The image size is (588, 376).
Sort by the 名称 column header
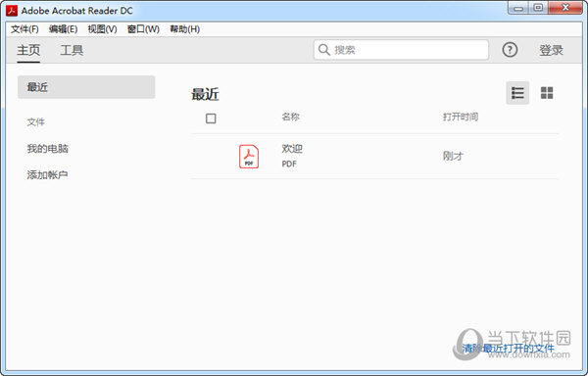(x=291, y=117)
